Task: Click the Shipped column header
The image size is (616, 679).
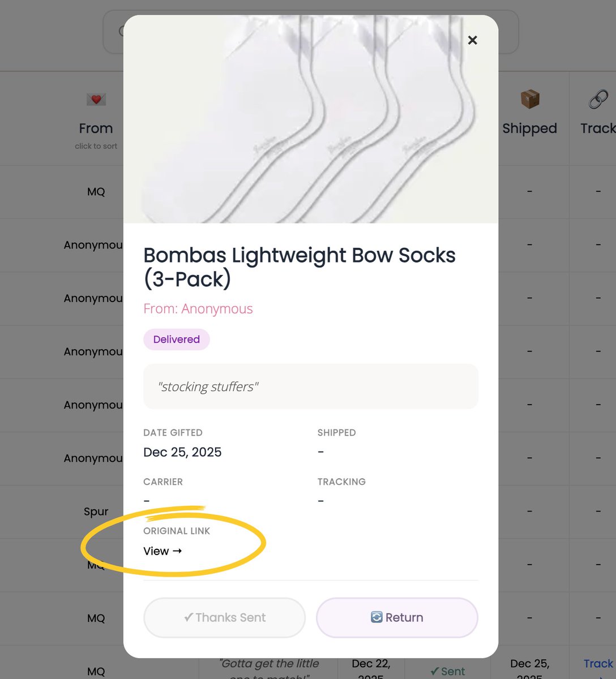Action: (x=529, y=128)
